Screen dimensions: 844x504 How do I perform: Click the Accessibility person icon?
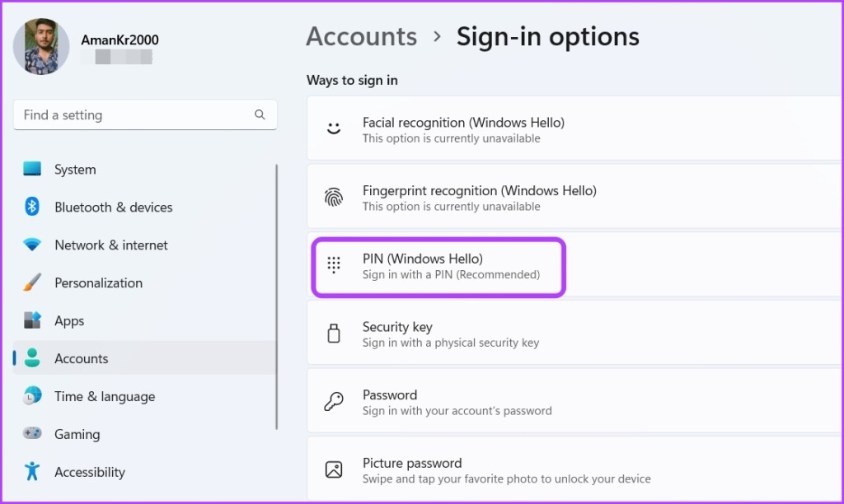[x=32, y=472]
